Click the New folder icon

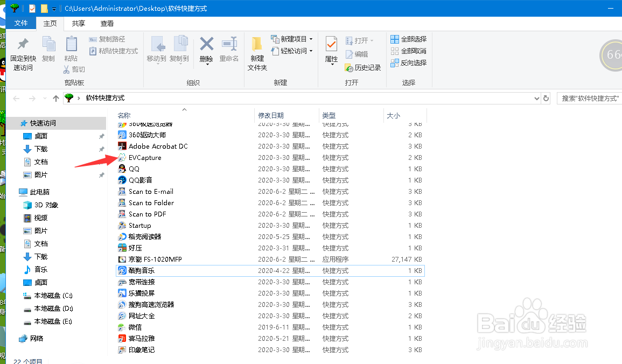pos(257,44)
